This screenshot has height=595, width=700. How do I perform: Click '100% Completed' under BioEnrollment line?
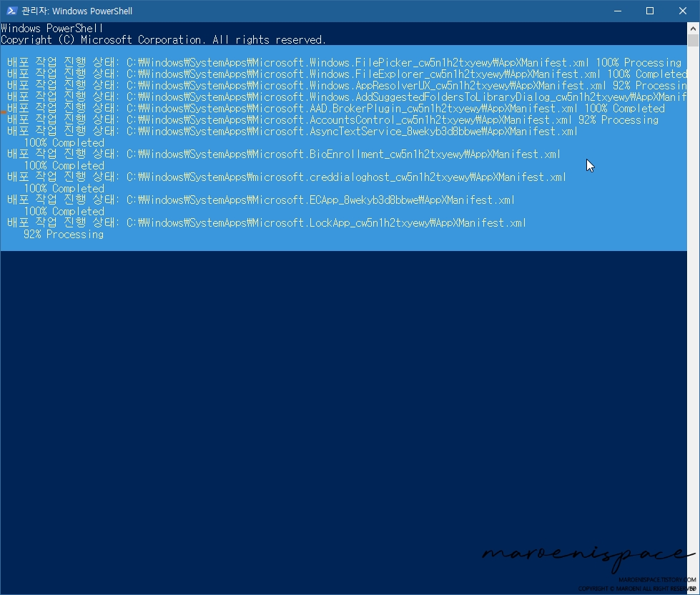coord(64,166)
